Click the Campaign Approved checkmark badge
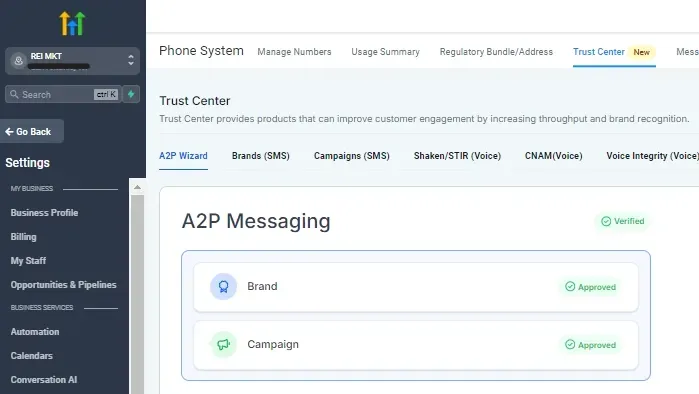Viewport: 699px width, 394px height. pos(590,345)
